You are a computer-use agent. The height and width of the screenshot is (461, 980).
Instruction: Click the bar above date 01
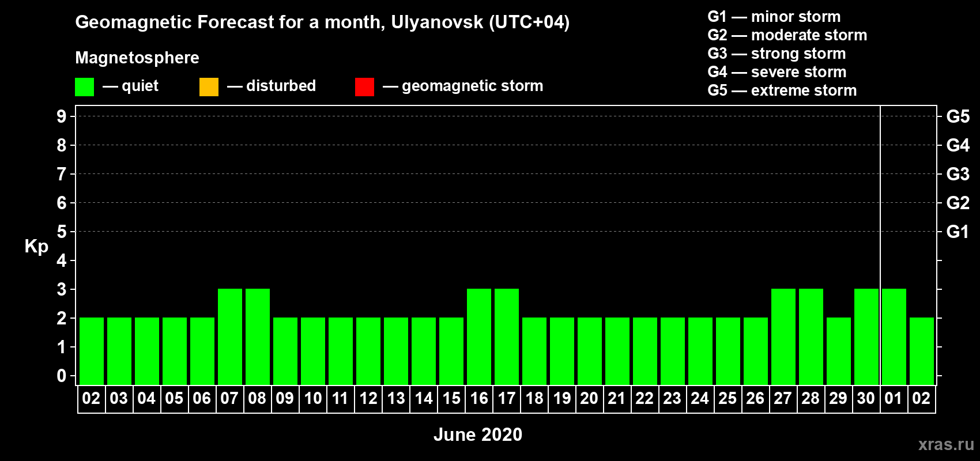click(894, 337)
